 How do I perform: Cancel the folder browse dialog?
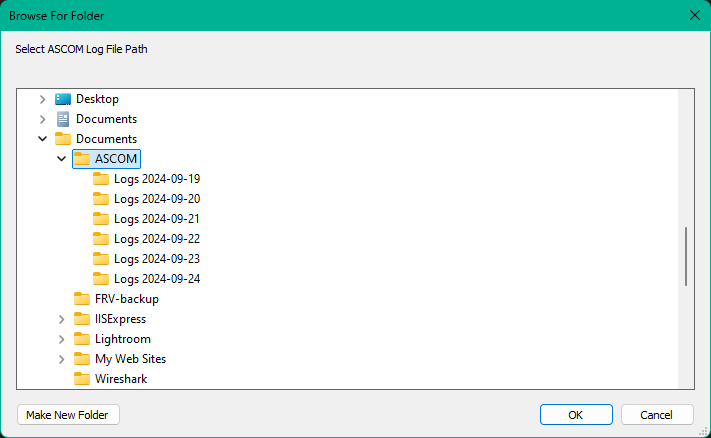tap(657, 414)
